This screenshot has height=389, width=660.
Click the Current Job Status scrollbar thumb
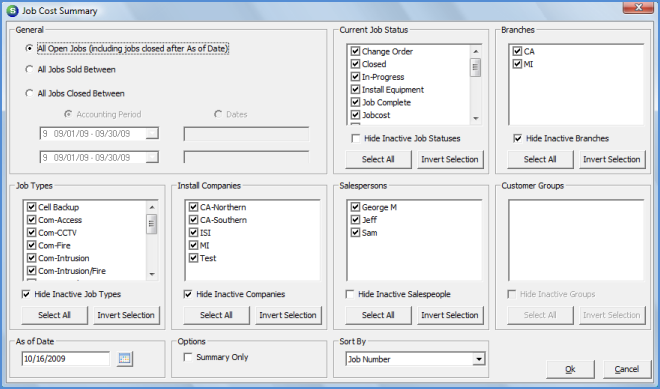[x=476, y=67]
